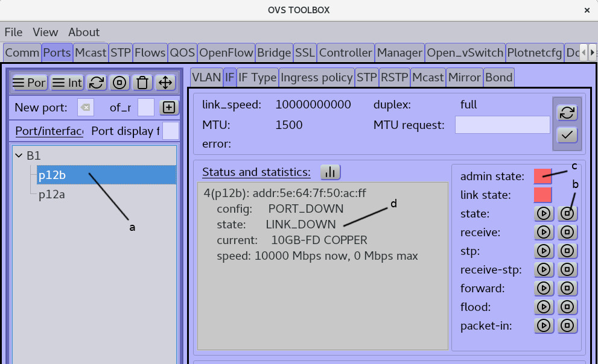Refresh the port list with the reload icon
This screenshot has width=598, height=364.
(x=97, y=83)
